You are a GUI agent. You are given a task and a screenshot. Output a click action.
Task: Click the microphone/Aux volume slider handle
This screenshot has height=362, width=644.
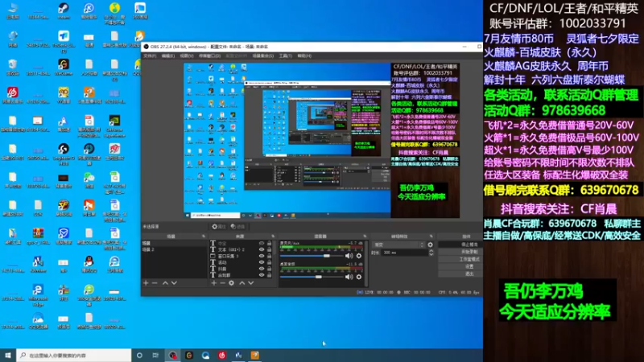click(x=327, y=256)
